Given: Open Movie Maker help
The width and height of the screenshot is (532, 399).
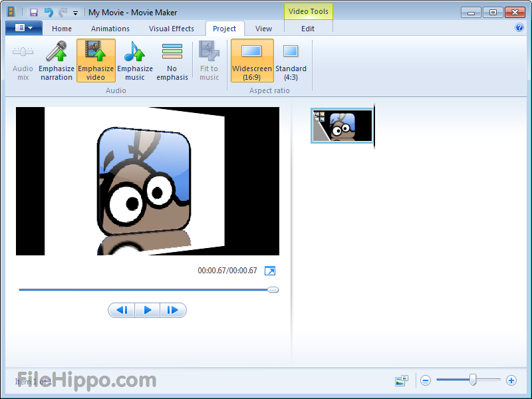Looking at the screenshot, I should click(x=519, y=27).
